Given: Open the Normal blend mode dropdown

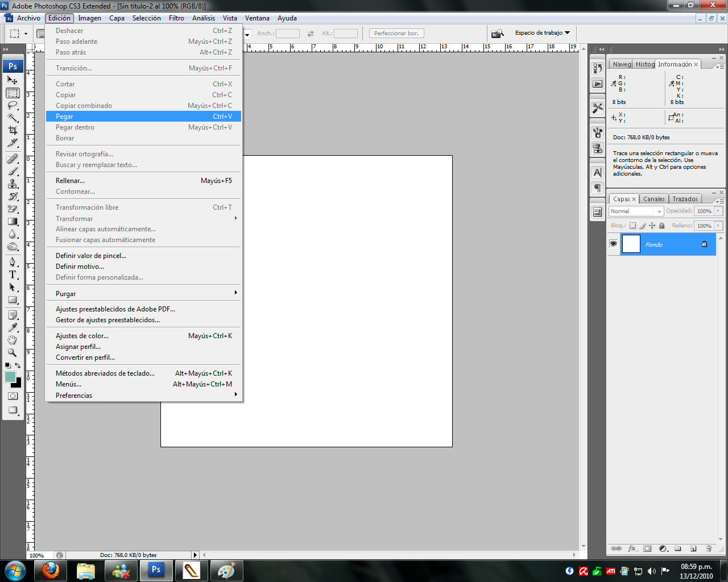Looking at the screenshot, I should [x=636, y=211].
